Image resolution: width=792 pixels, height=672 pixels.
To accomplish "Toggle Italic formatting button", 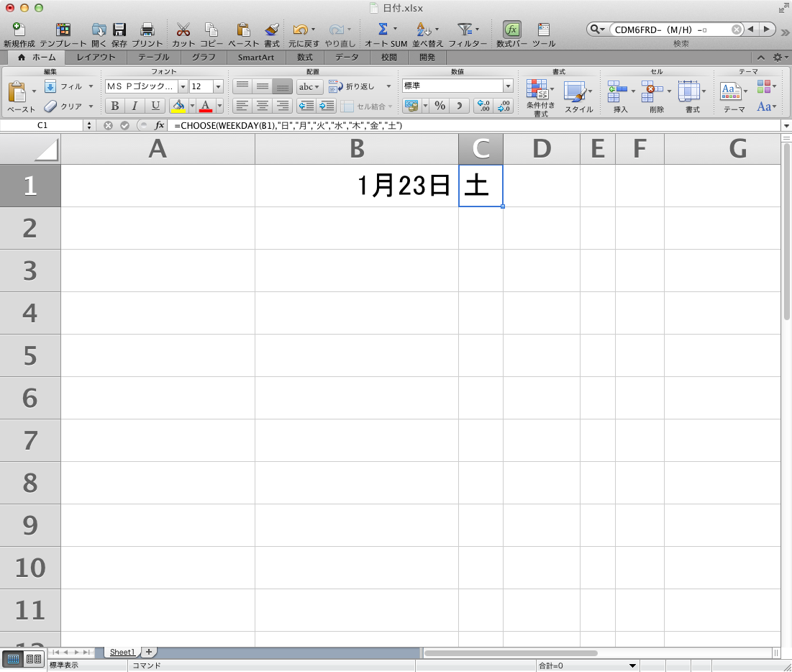I will 135,106.
